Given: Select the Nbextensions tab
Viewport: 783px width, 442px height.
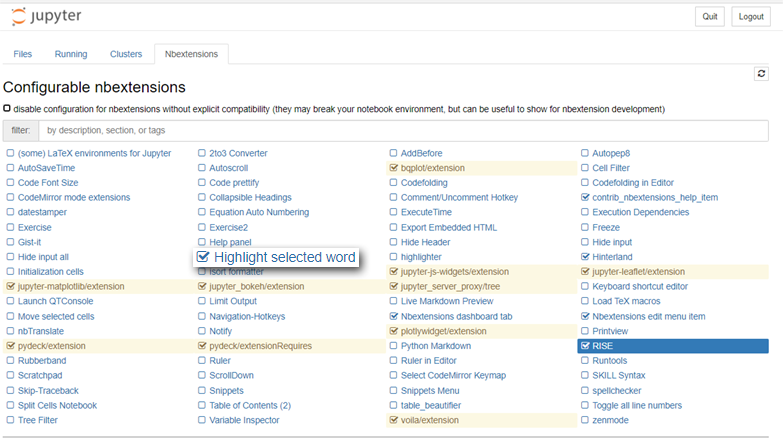Looking at the screenshot, I should coord(191,54).
